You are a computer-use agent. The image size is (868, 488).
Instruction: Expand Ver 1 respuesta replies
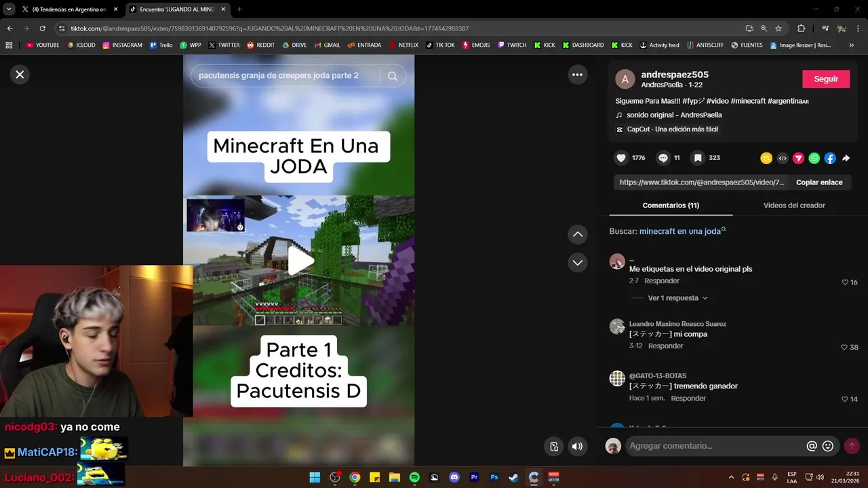pyautogui.click(x=677, y=298)
